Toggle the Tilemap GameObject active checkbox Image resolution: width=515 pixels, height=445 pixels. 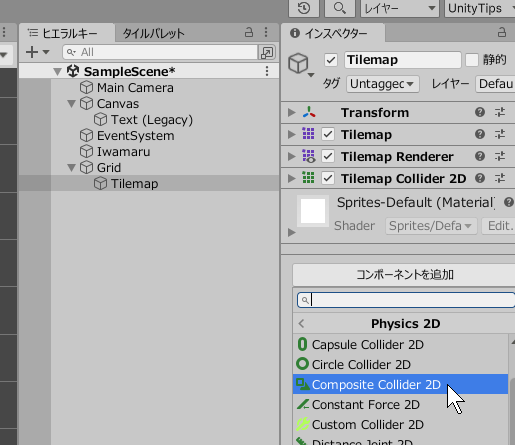tap(331, 60)
